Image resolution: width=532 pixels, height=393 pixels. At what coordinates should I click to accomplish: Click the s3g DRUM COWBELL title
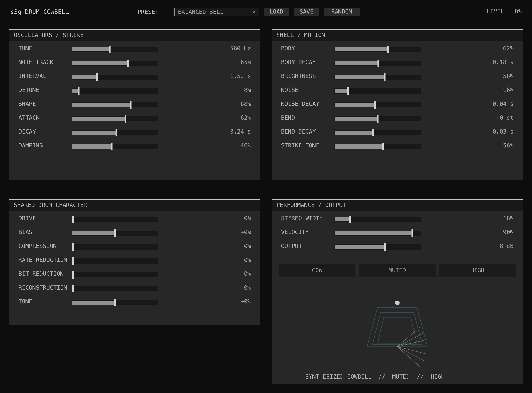pyautogui.click(x=40, y=12)
